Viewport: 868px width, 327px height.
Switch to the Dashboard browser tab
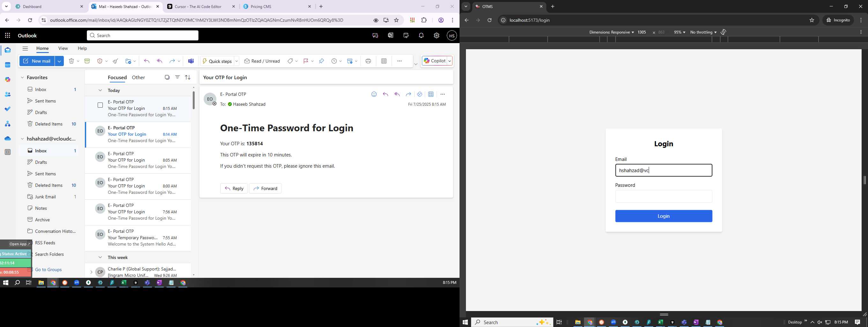[x=49, y=6]
